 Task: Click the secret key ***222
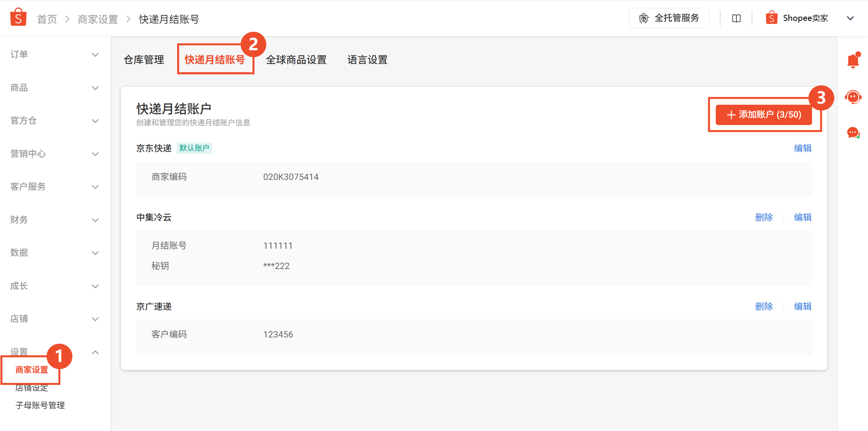coord(276,266)
